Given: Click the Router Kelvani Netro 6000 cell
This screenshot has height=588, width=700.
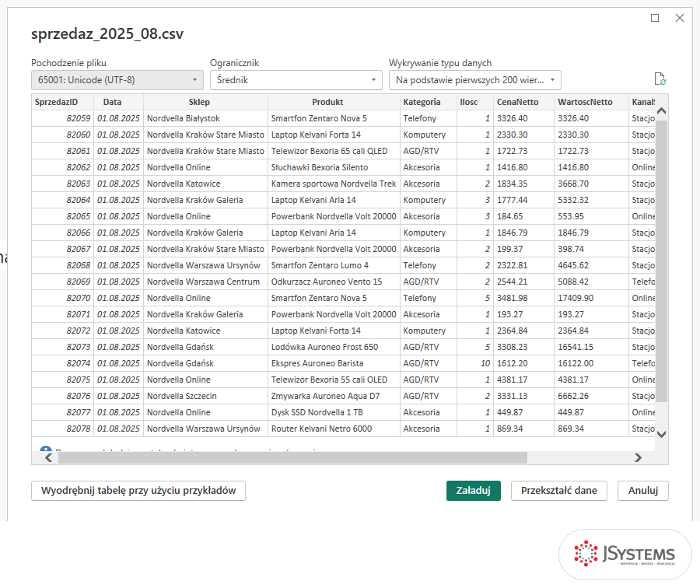Looking at the screenshot, I should (334, 429).
